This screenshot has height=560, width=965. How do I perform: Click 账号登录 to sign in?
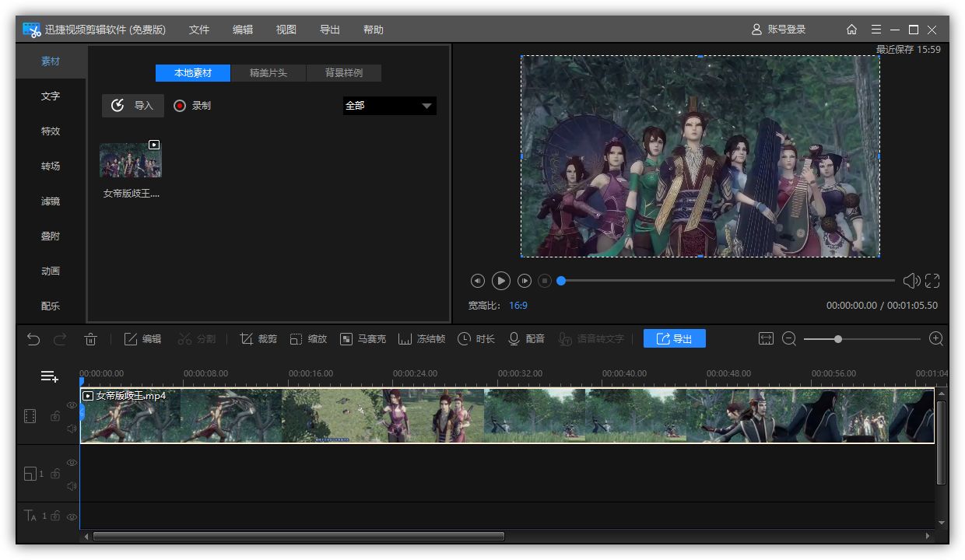(x=778, y=30)
